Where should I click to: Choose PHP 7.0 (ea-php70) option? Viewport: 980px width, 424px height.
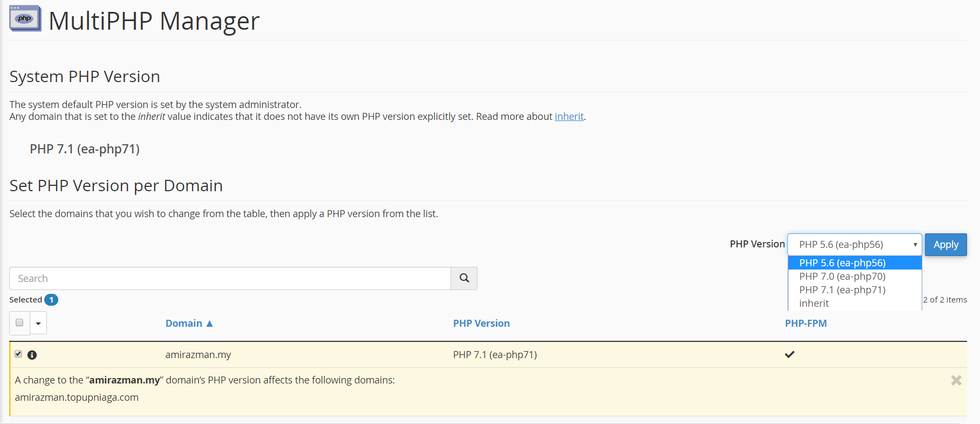click(842, 277)
